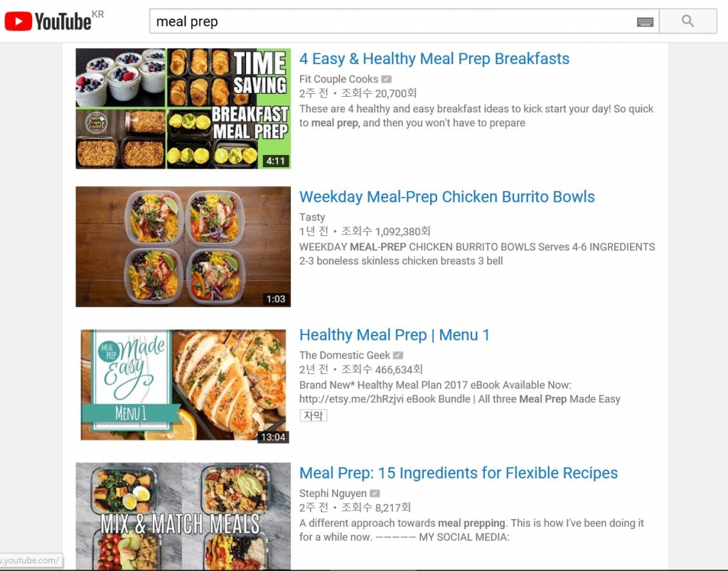This screenshot has height=571, width=728.
Task: Select the chicken burrito bowls thumbnail
Action: pos(183,247)
